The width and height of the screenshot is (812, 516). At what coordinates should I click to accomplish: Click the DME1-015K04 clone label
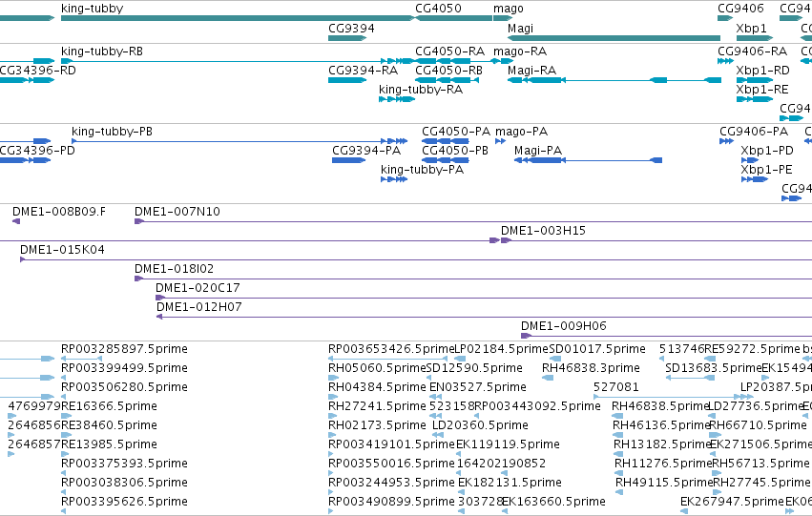coord(62,250)
